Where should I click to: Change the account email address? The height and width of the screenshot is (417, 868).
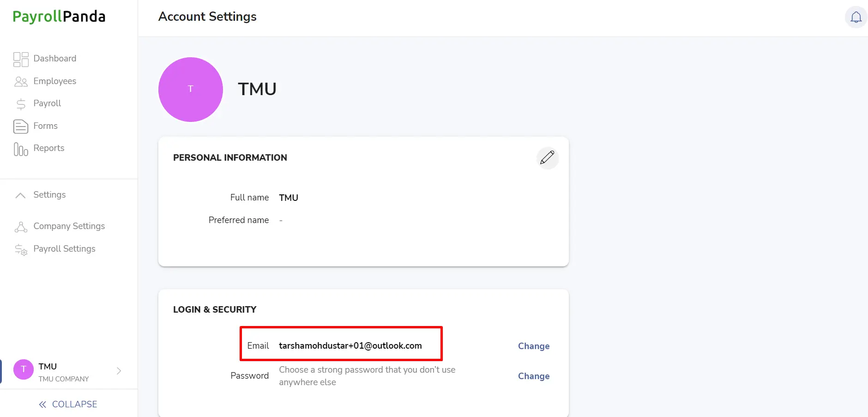pyautogui.click(x=534, y=346)
